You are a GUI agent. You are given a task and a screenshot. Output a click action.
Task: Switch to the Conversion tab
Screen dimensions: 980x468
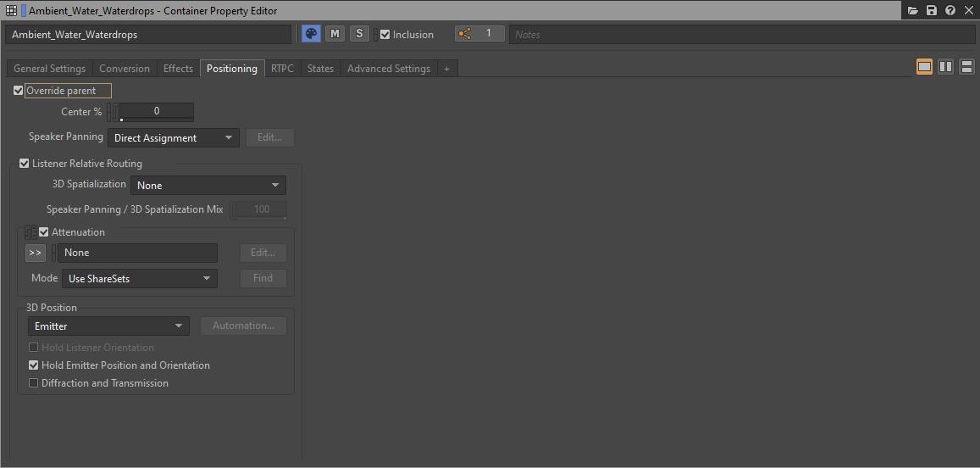tap(125, 68)
